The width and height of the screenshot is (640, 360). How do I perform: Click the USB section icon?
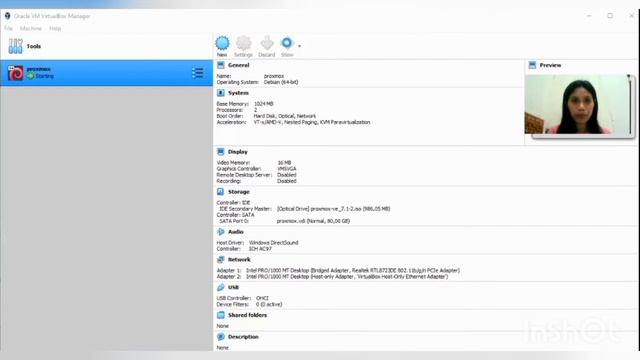[x=221, y=287]
